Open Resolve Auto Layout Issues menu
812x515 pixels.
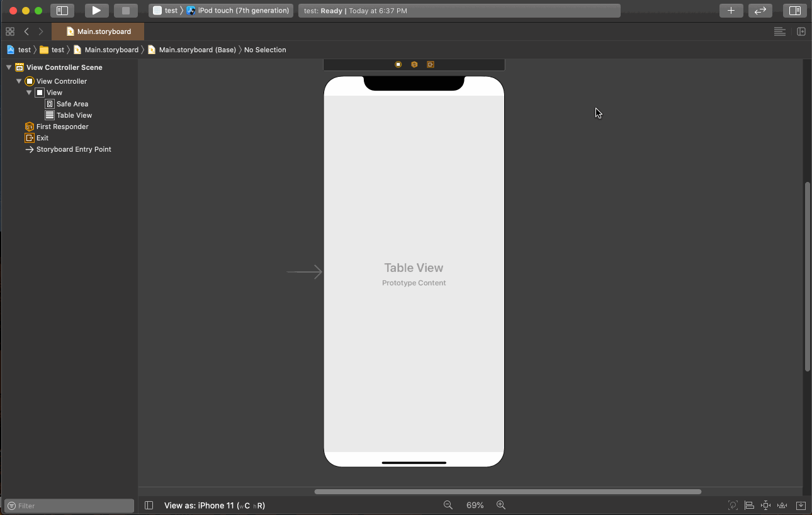pyautogui.click(x=782, y=505)
